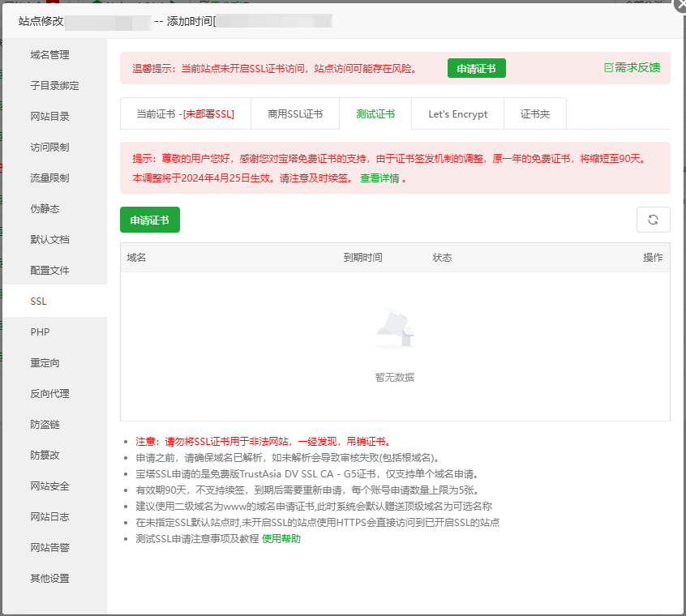The height and width of the screenshot is (616, 686).
Task: Refresh the certificate list
Action: click(x=653, y=219)
